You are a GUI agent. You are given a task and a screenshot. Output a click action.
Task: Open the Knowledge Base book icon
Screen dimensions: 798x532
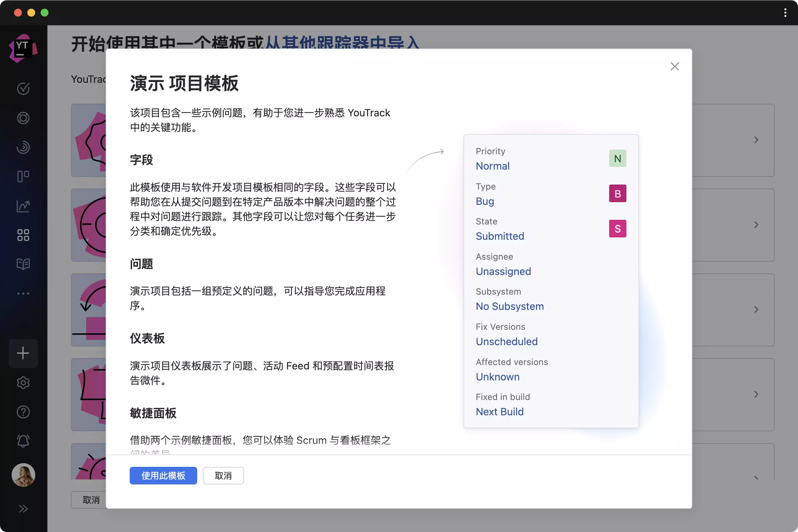click(x=23, y=264)
